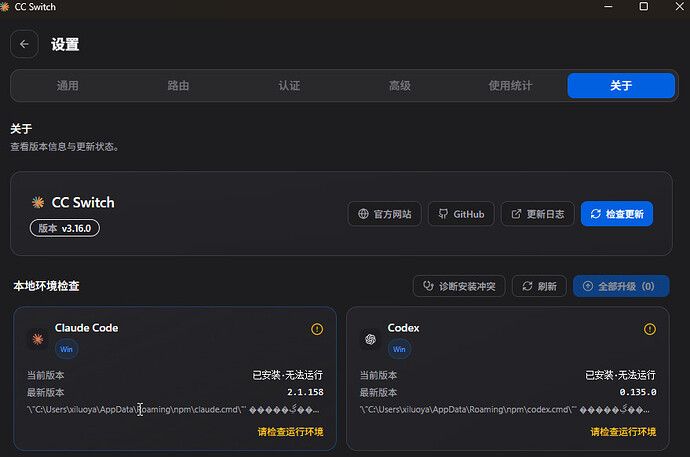Run 诊断安装冲突 diagnostics
Image resolution: width=690 pixels, height=457 pixels.
[459, 286]
